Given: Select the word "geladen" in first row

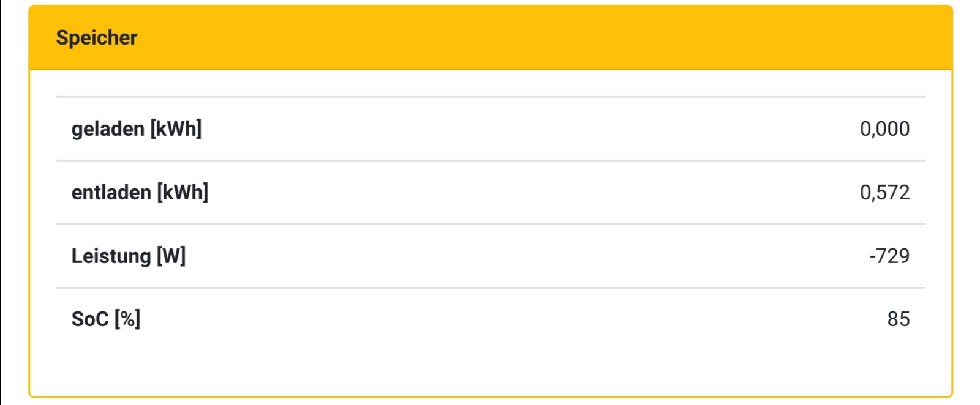Looking at the screenshot, I should click(108, 129).
